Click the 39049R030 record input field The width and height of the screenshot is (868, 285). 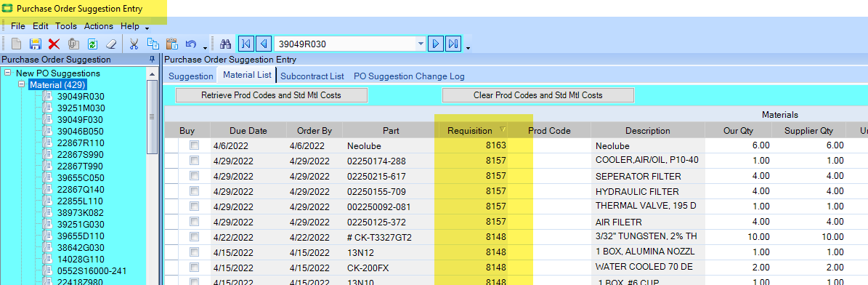[x=345, y=44]
